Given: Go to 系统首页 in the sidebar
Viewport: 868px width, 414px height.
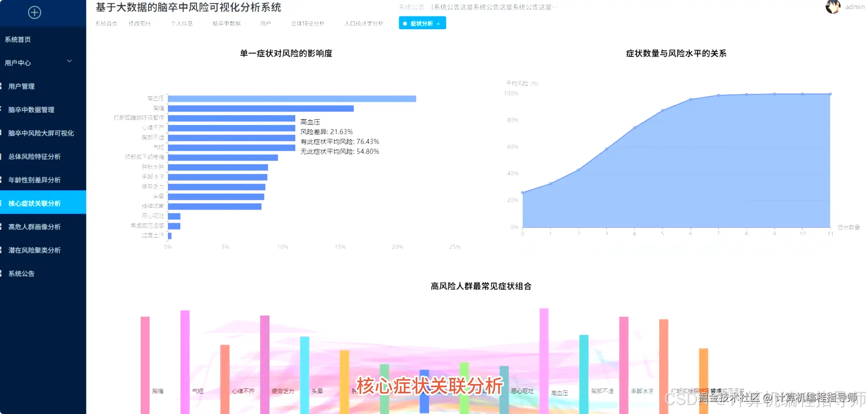Looking at the screenshot, I should point(18,39).
